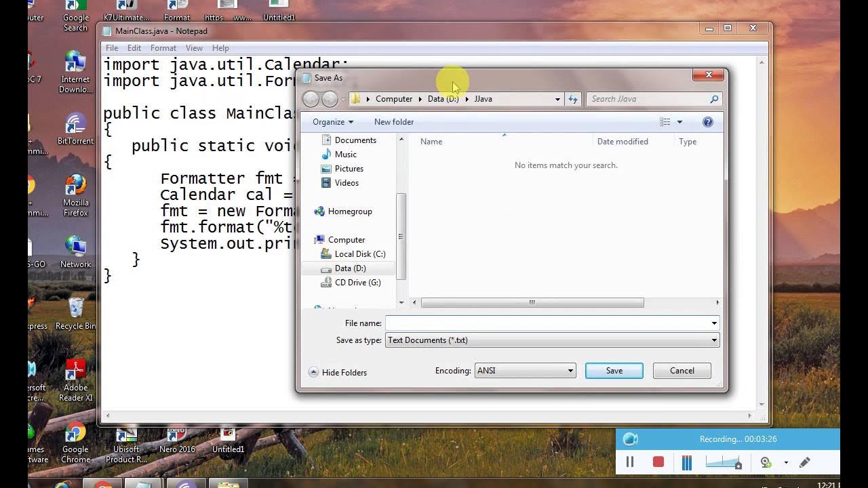Open the File name dropdown arrow
The image size is (868, 488).
[x=714, y=323]
